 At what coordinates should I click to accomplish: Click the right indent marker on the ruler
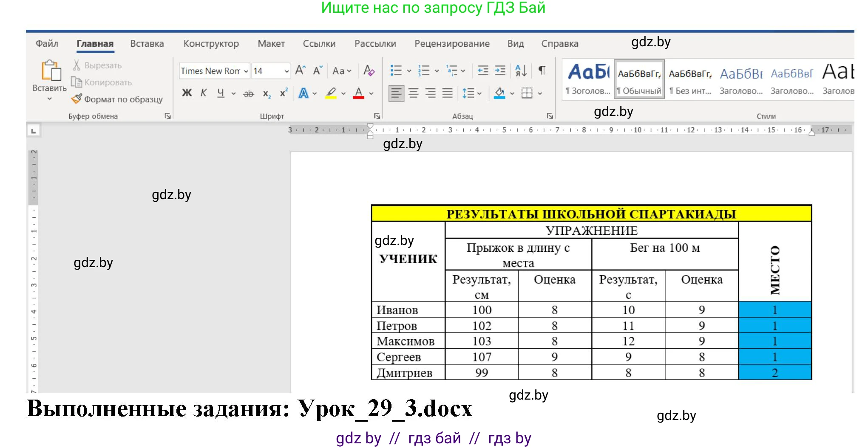pyautogui.click(x=812, y=132)
